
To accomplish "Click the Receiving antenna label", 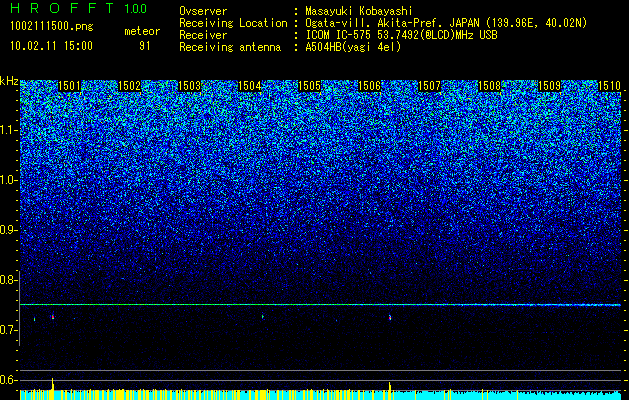I will pos(230,47).
